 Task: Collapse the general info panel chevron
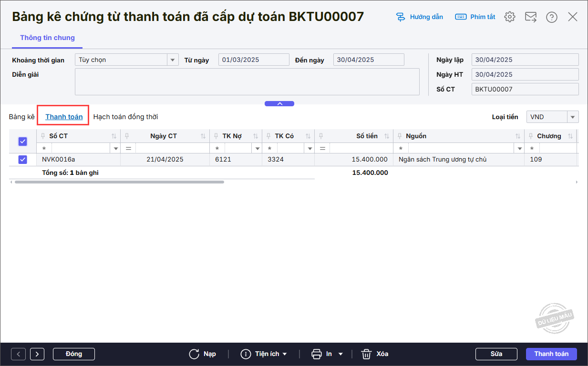(279, 103)
